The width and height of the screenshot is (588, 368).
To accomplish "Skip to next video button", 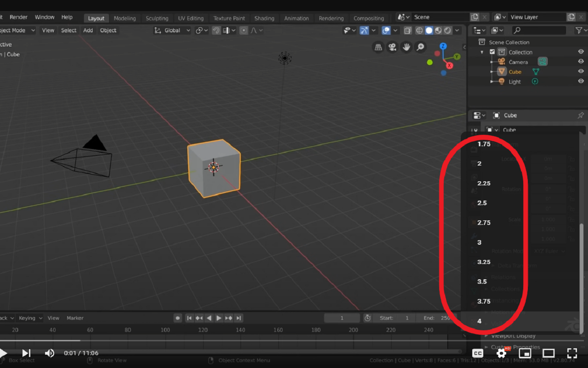I will (26, 353).
